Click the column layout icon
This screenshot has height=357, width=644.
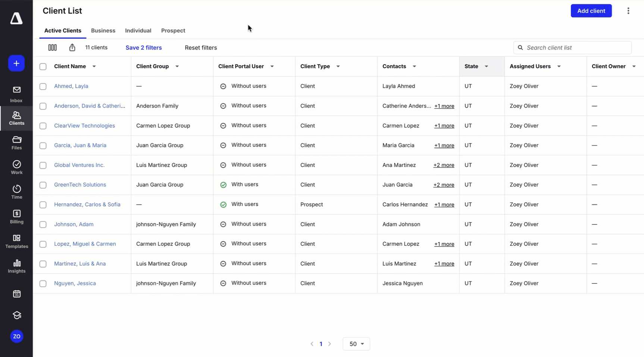52,47
